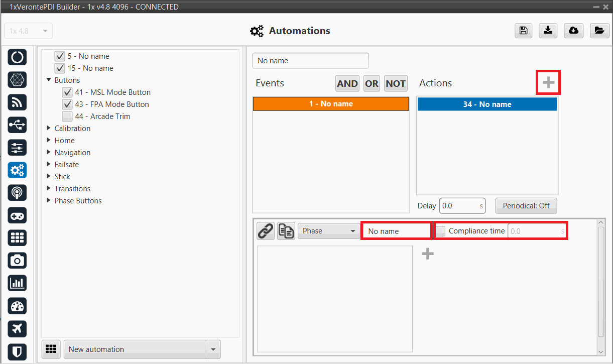Select the 34 - No name action item
The image size is (613, 364).
pyautogui.click(x=487, y=104)
